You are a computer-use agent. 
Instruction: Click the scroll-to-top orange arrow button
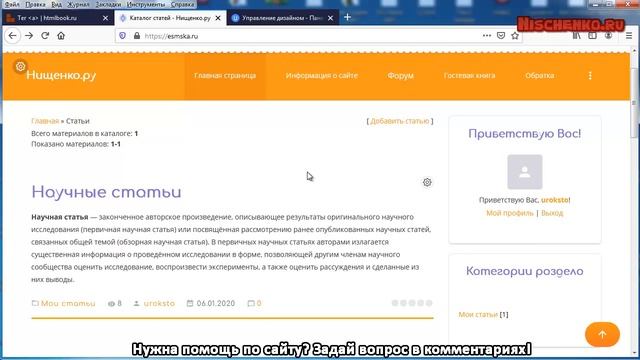click(x=602, y=334)
